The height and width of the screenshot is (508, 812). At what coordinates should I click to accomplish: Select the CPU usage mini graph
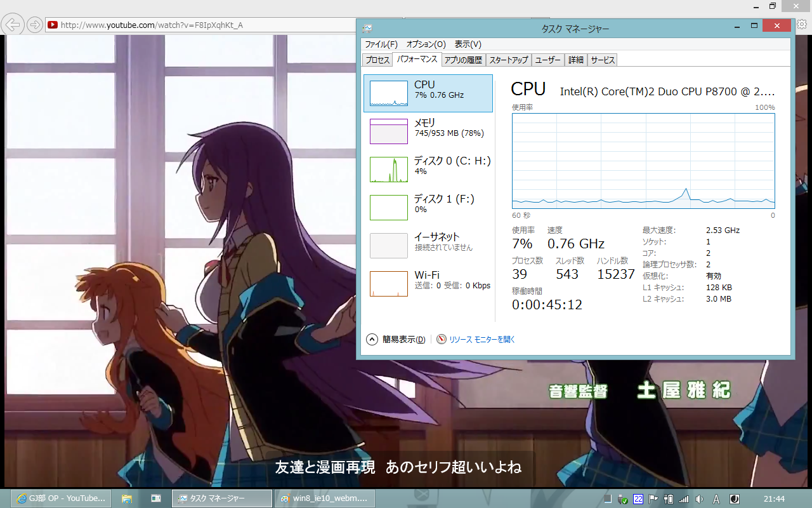click(x=389, y=93)
